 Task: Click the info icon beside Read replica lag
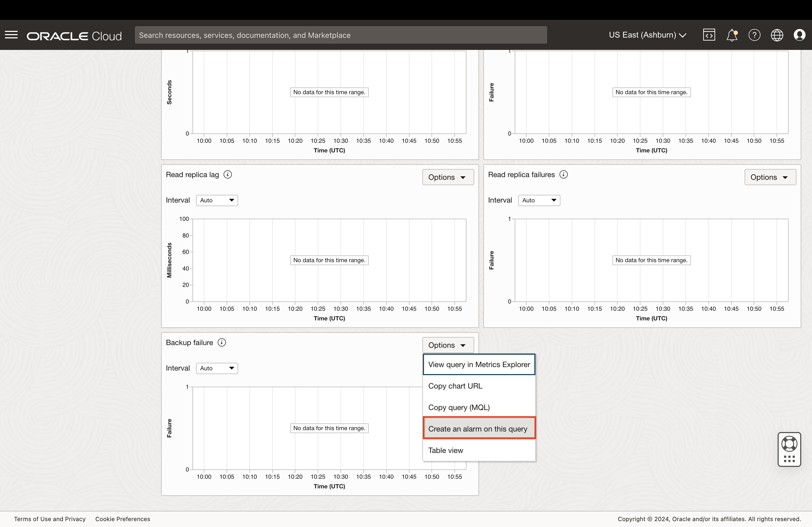click(227, 174)
